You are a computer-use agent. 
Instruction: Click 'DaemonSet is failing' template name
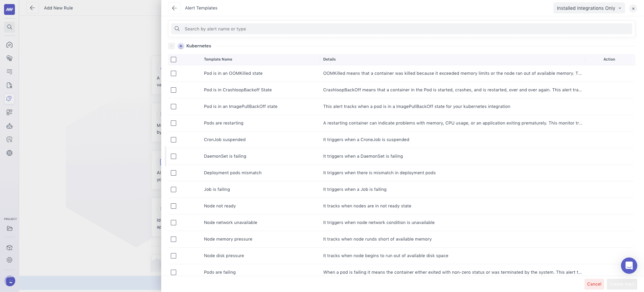tap(225, 156)
